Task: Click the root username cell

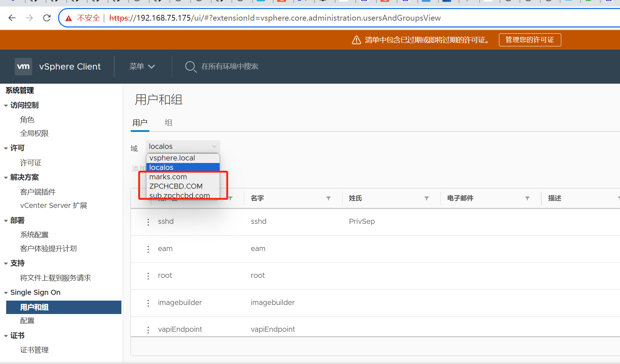Action: click(x=165, y=275)
